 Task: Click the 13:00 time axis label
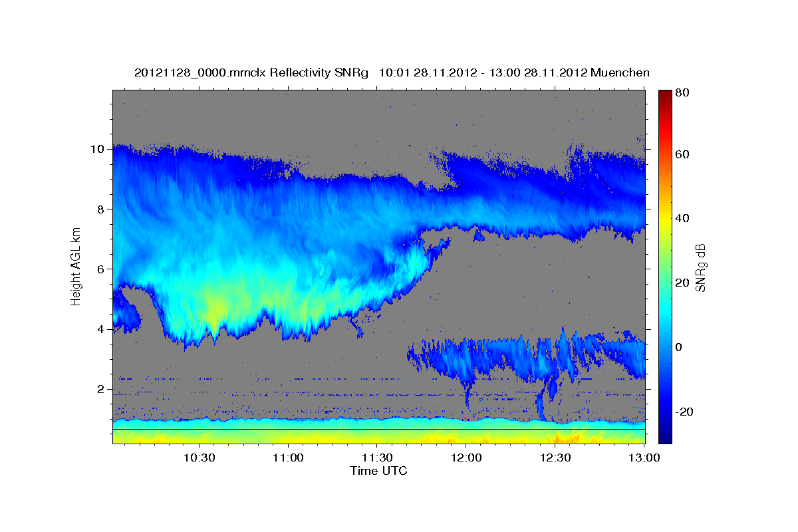coord(644,458)
